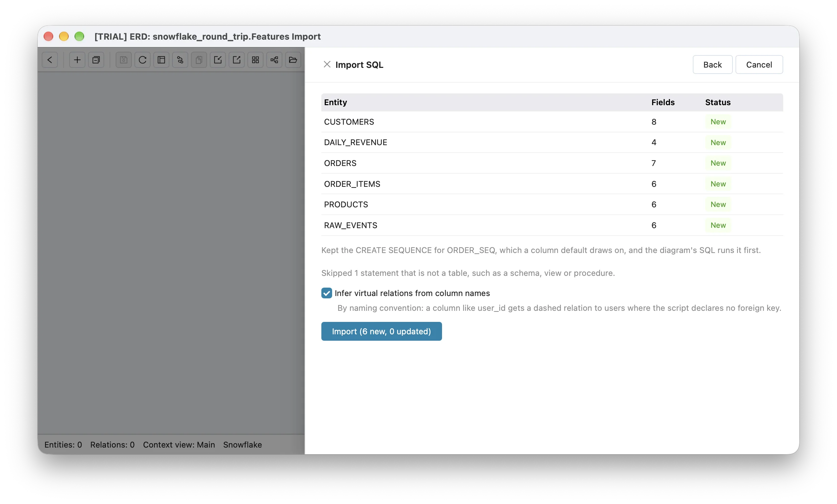Viewport: 837px width, 504px height.
Task: Click the green macOS zoom window button
Action: coord(79,36)
